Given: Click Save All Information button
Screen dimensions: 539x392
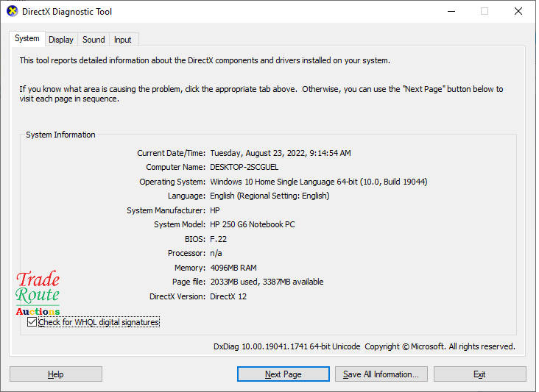Looking at the screenshot, I should point(381,374).
